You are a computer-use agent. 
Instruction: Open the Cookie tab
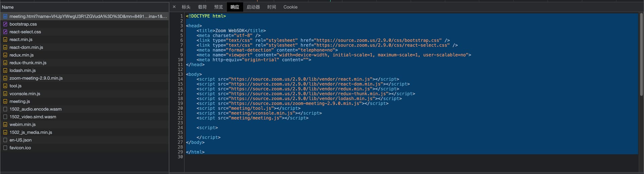pos(290,7)
